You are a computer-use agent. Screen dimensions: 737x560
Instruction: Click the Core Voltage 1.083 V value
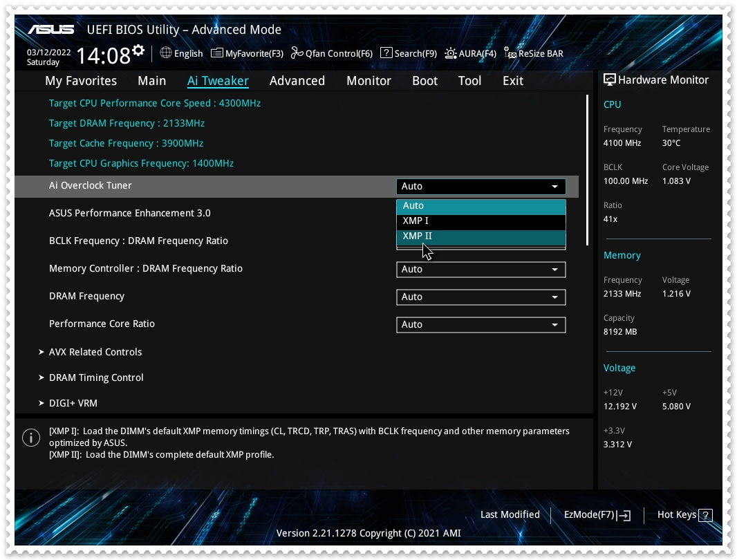coord(676,181)
